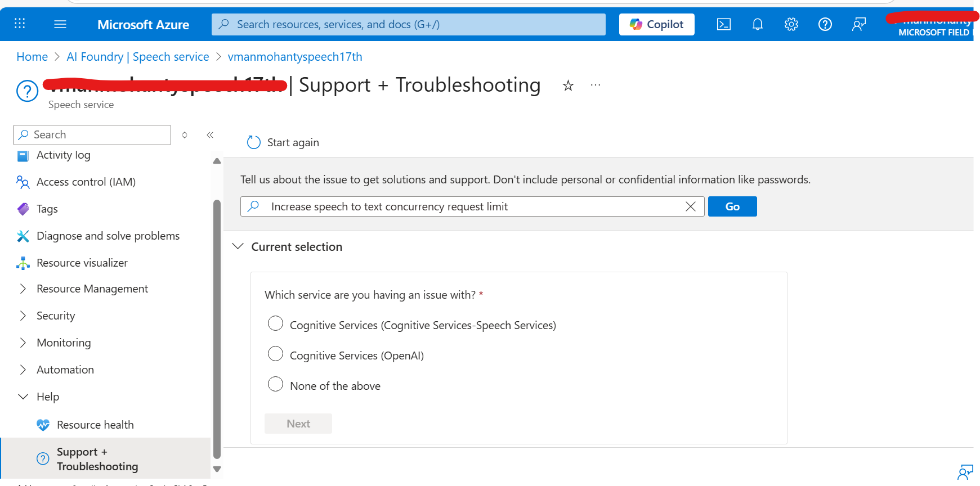This screenshot has width=980, height=486.
Task: Click the Support + Troubleshooting sidebar icon
Action: click(x=43, y=459)
